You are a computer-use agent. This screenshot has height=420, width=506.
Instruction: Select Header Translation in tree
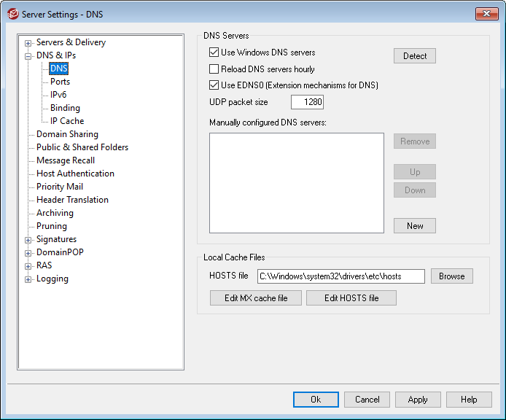(72, 200)
